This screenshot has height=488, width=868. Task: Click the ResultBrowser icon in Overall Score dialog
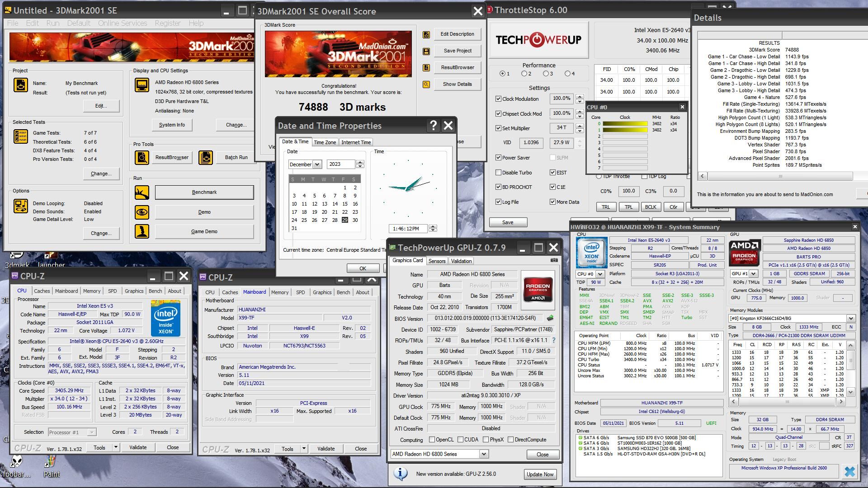click(x=426, y=68)
